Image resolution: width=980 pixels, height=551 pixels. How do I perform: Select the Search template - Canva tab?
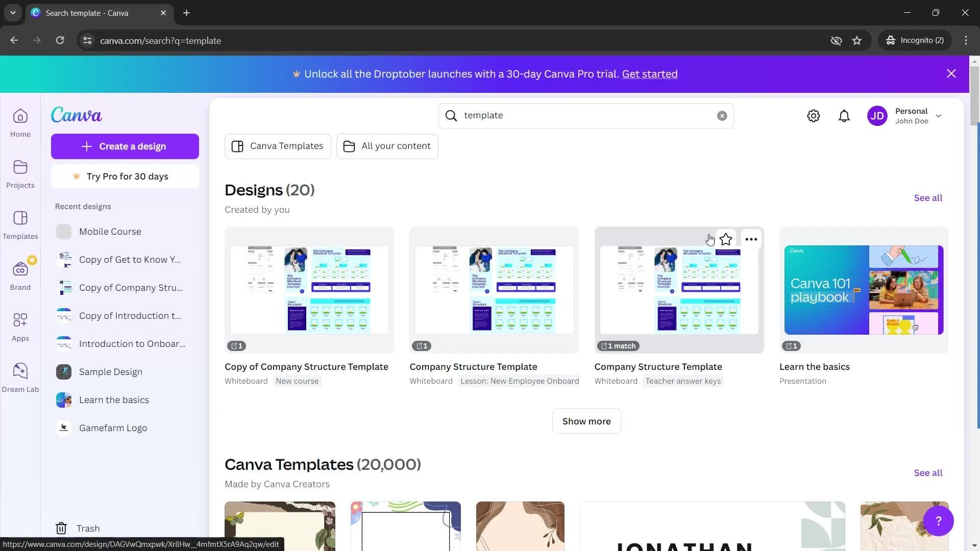click(99, 13)
